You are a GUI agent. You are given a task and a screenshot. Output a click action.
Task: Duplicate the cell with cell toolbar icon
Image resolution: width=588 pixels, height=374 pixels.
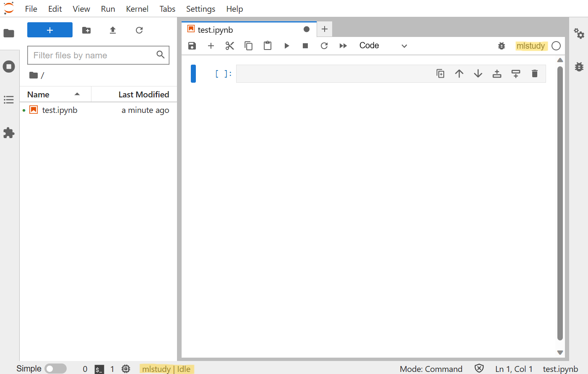440,74
